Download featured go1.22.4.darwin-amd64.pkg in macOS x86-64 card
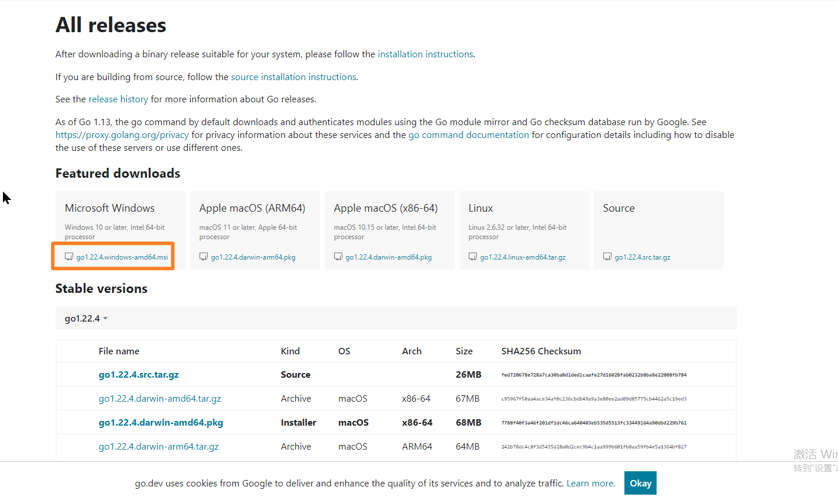 pyautogui.click(x=389, y=257)
